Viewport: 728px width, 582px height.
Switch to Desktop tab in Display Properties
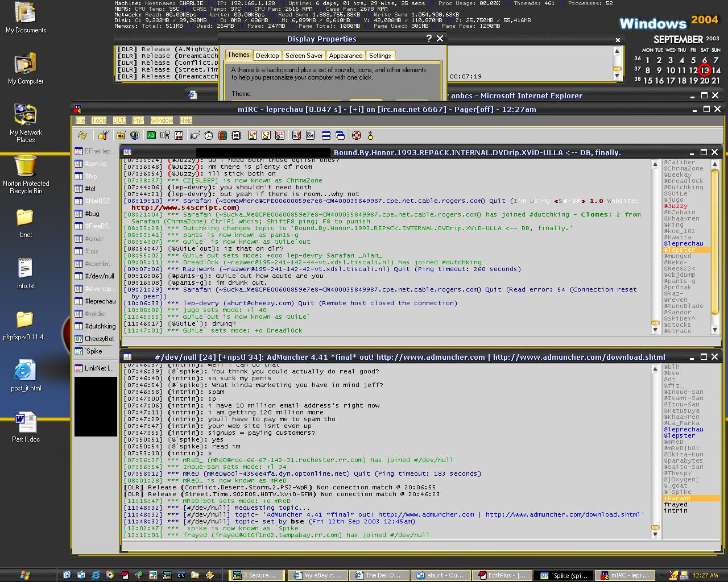click(x=267, y=56)
